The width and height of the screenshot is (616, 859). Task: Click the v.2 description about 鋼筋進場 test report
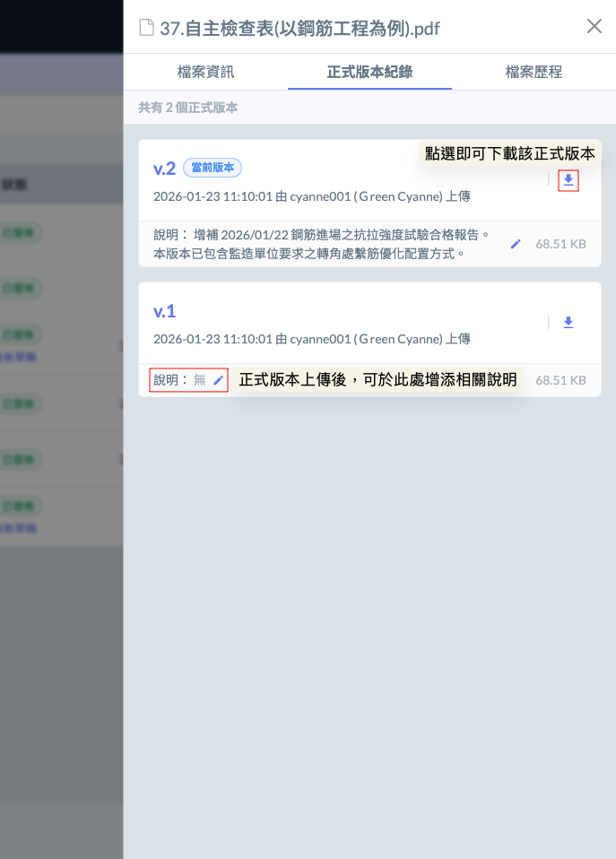(323, 244)
